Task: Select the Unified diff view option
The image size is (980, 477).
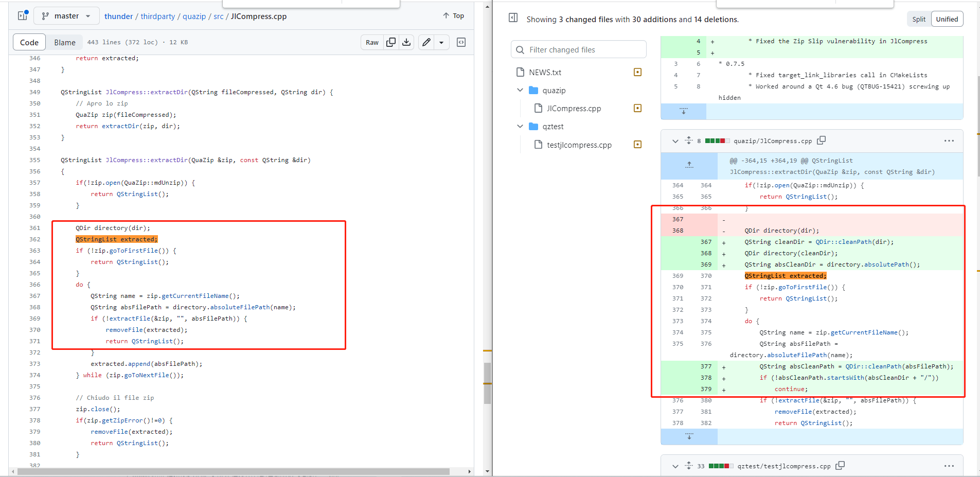Action: pyautogui.click(x=947, y=19)
